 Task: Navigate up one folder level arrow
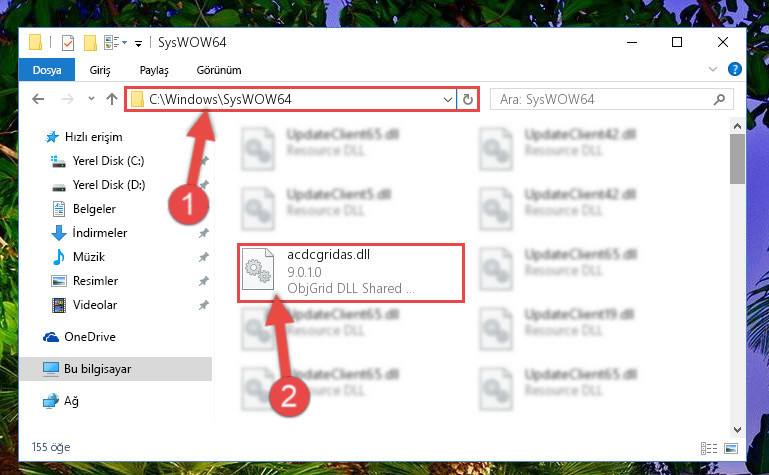[x=112, y=100]
